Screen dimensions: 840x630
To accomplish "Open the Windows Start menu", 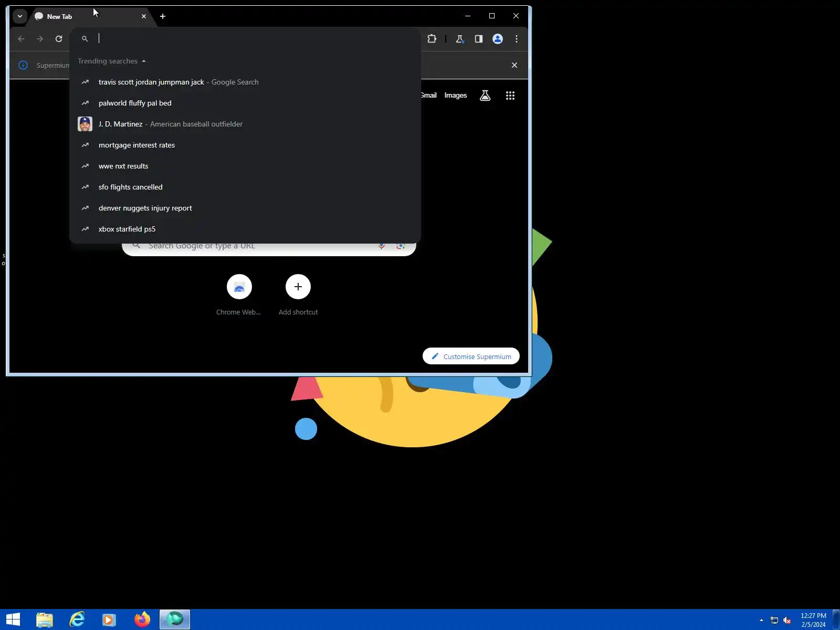I will coord(13,619).
